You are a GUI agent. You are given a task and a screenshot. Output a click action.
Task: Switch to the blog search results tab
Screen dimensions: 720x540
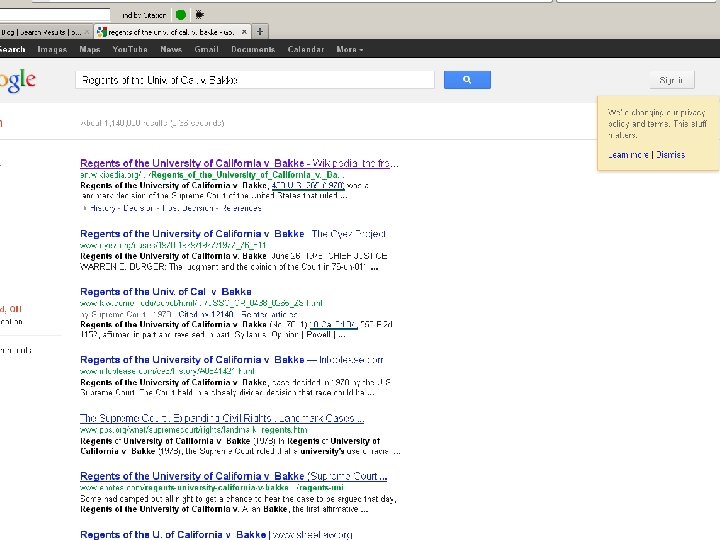click(46, 32)
